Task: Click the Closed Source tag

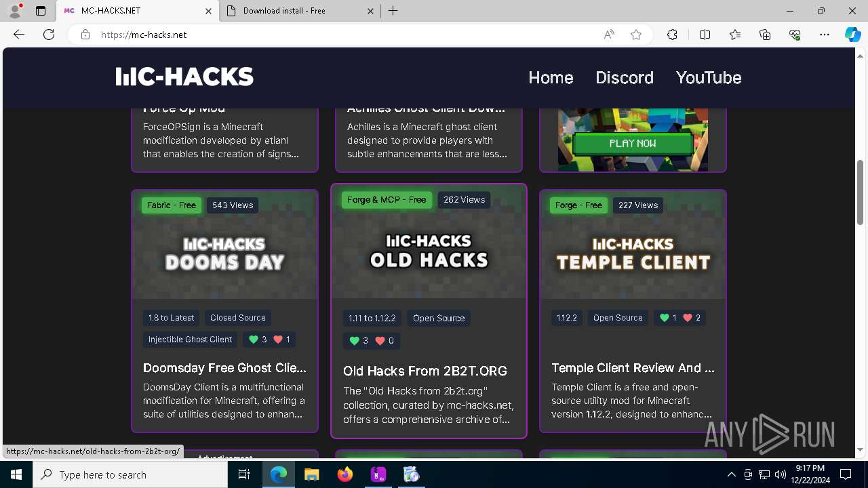Action: coord(238,318)
